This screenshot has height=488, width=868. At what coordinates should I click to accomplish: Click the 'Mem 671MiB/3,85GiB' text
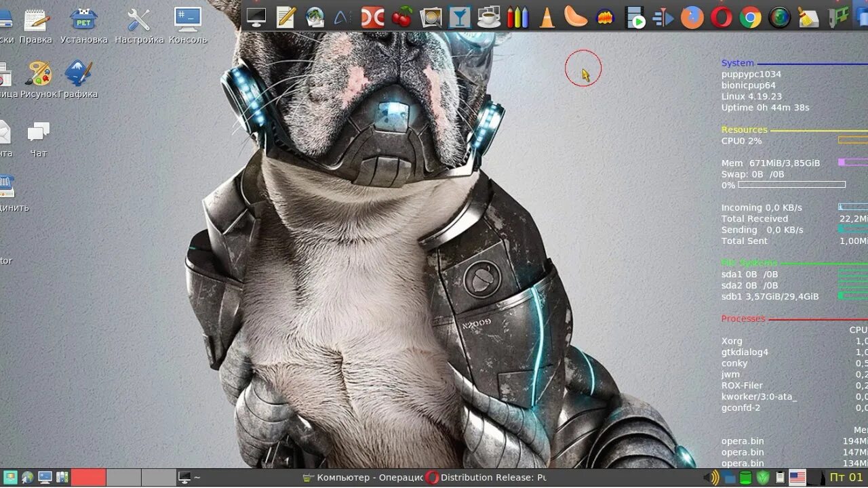771,163
